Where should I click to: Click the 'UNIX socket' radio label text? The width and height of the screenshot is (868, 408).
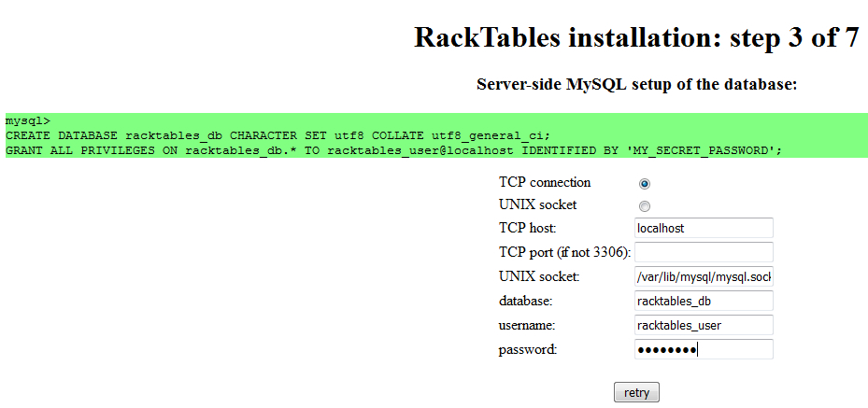tap(537, 204)
